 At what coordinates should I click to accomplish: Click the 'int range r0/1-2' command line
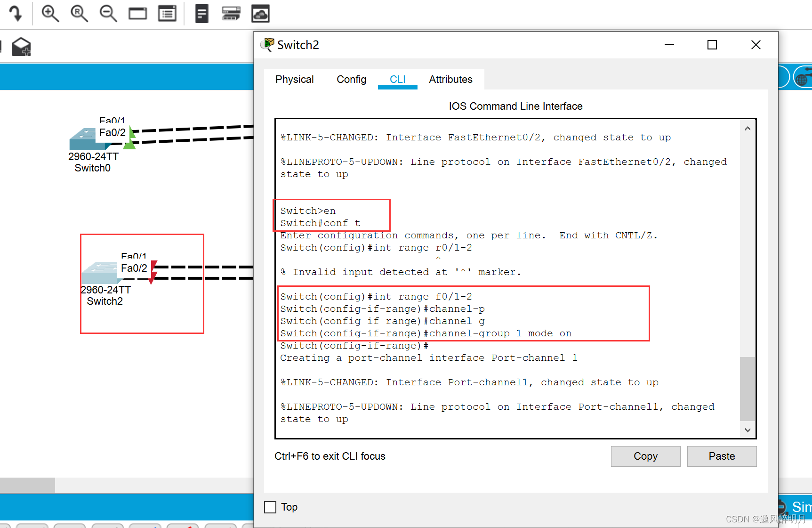(376, 248)
